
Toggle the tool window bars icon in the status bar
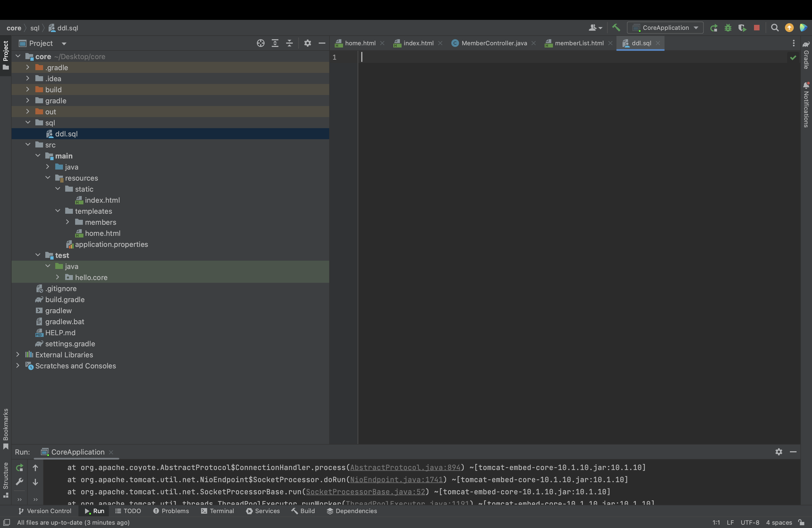(6, 522)
